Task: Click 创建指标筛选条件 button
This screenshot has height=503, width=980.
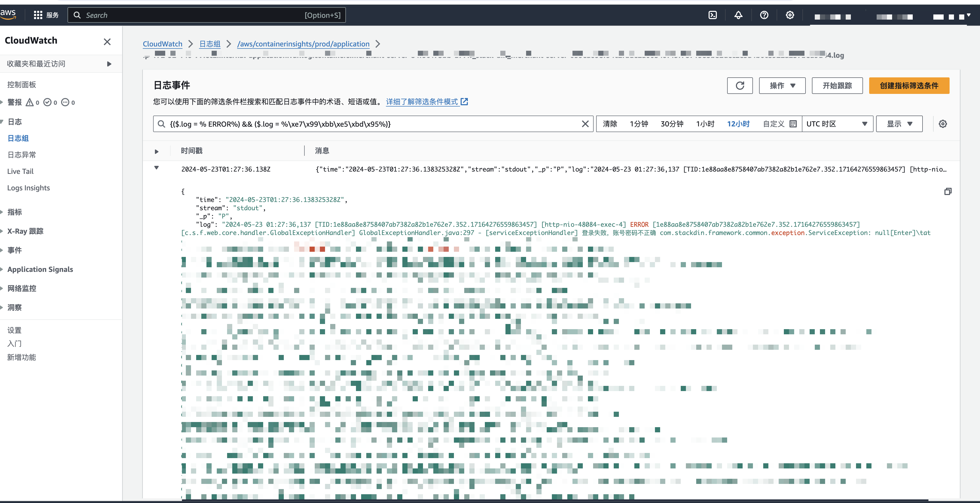Action: coord(909,85)
